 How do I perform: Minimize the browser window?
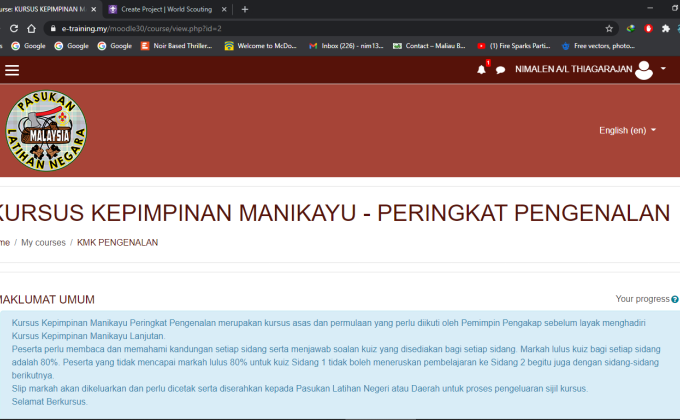click(650, 9)
